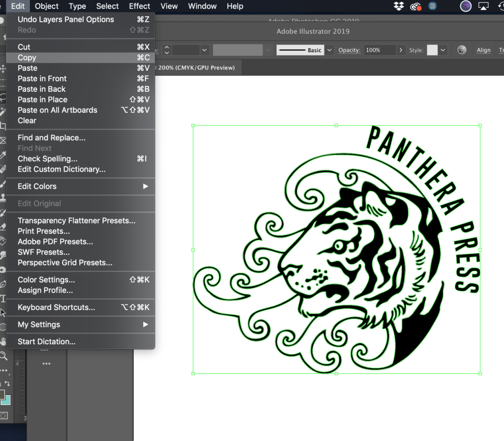Open Adobe PDF Presets...
Viewport: 504px width, 441px height.
click(80, 242)
